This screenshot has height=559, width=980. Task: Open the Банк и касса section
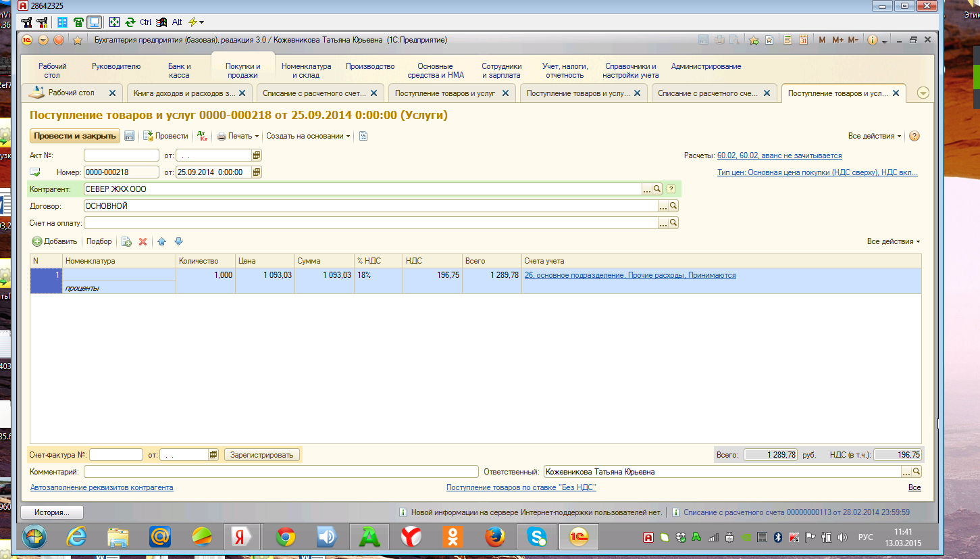pos(179,70)
